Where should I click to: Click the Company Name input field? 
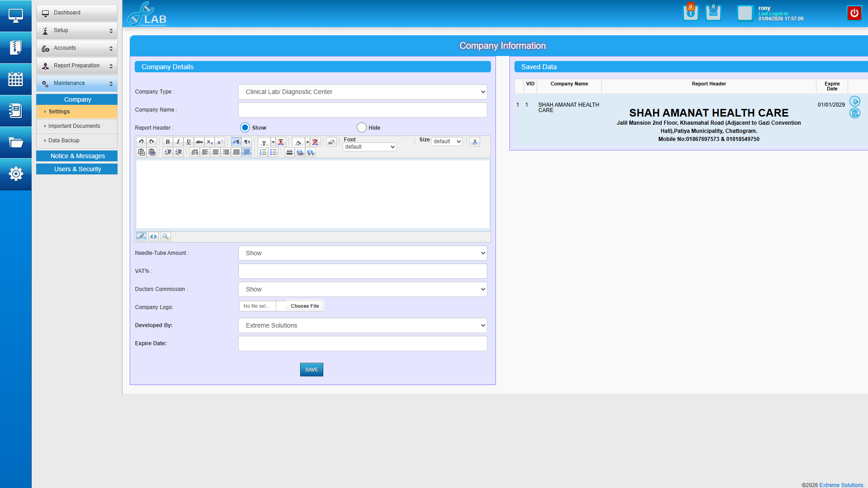(363, 110)
